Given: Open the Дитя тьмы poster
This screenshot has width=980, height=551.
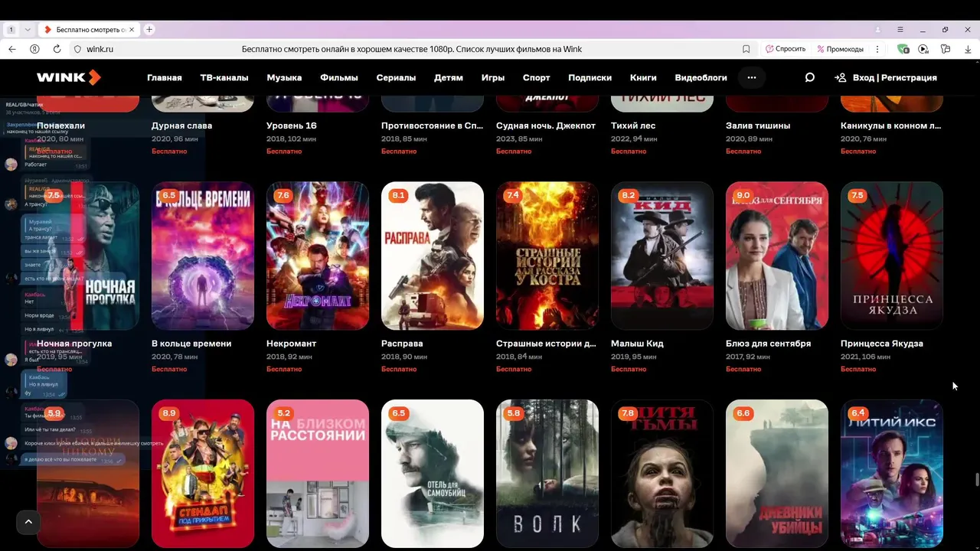Looking at the screenshot, I should coord(662,474).
